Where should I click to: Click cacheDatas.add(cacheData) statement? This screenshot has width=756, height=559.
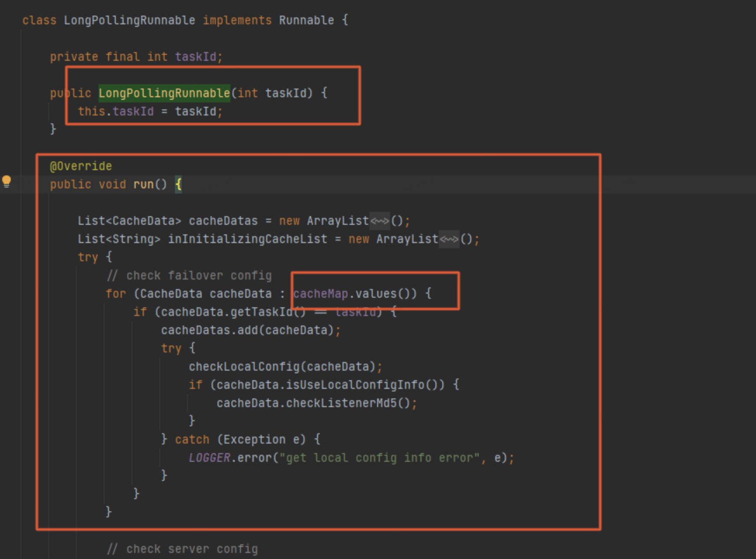pos(251,330)
